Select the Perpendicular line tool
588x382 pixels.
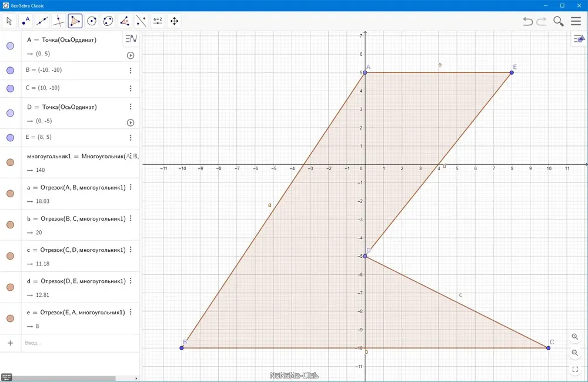click(x=59, y=21)
